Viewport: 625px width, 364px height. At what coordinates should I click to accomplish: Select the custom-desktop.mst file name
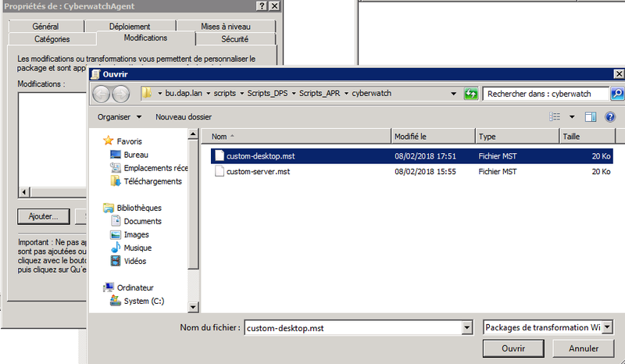tap(261, 156)
